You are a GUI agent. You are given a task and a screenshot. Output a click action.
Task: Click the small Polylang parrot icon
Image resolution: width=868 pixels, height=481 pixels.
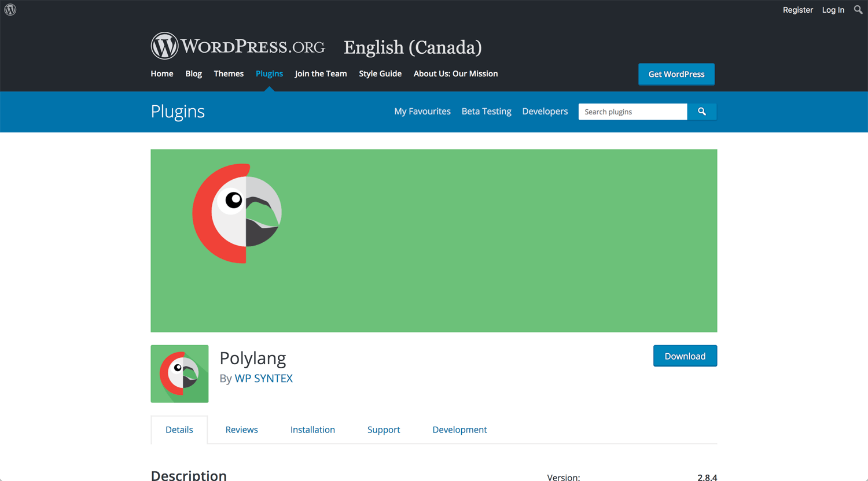pyautogui.click(x=179, y=374)
